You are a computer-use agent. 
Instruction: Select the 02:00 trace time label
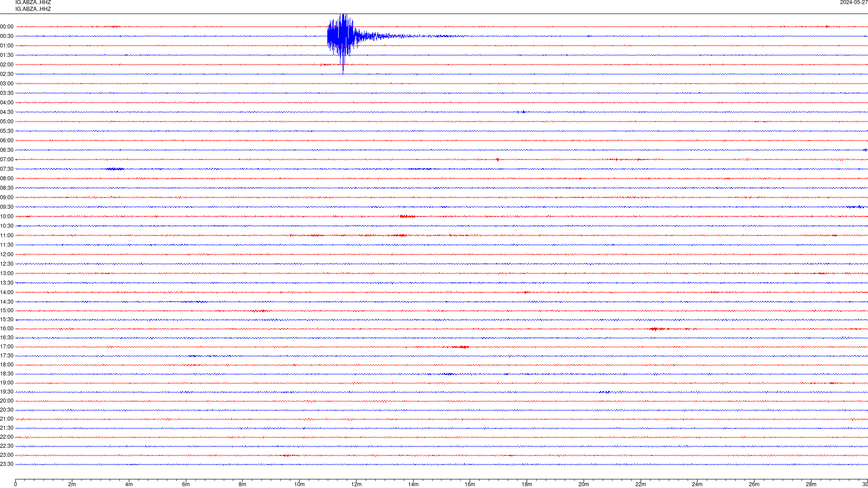[7, 65]
